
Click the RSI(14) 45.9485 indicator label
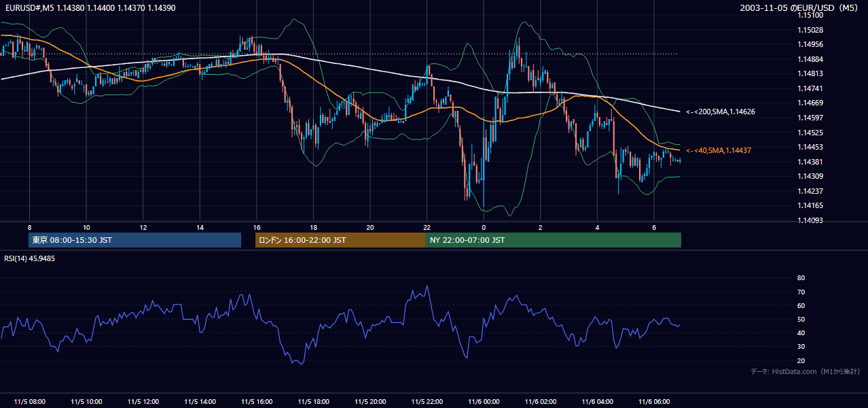coord(30,259)
